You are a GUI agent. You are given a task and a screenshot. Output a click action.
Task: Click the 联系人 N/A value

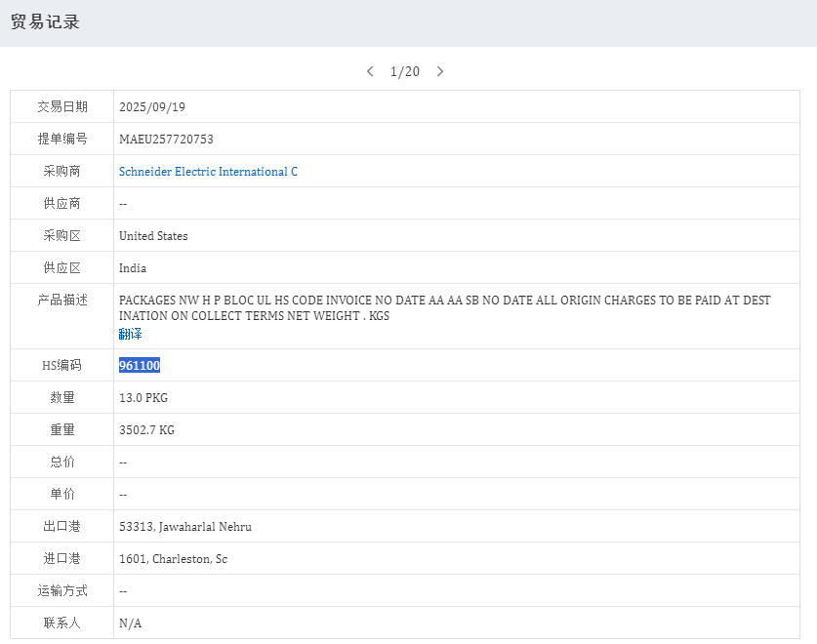pos(130,624)
